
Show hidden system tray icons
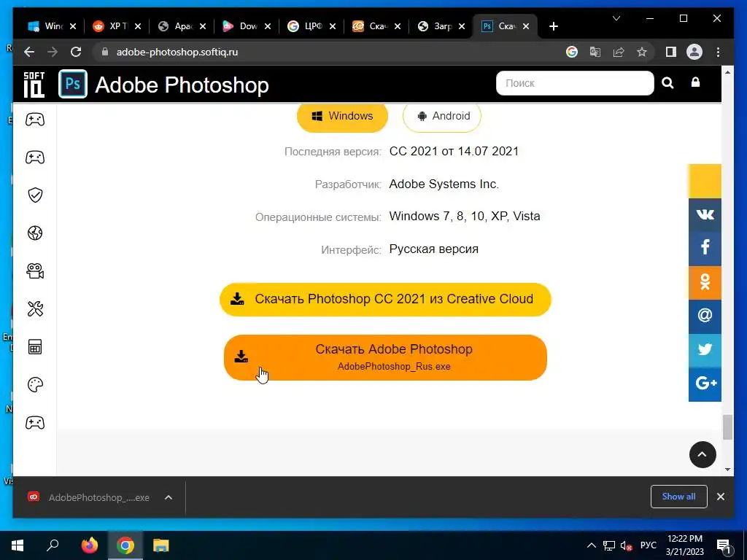click(591, 545)
